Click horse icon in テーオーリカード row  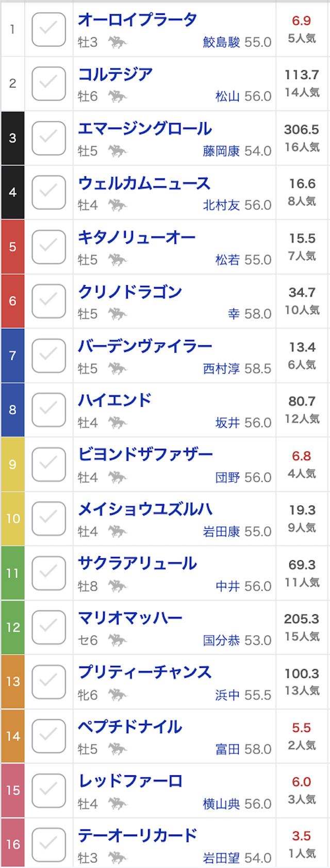coord(118,858)
